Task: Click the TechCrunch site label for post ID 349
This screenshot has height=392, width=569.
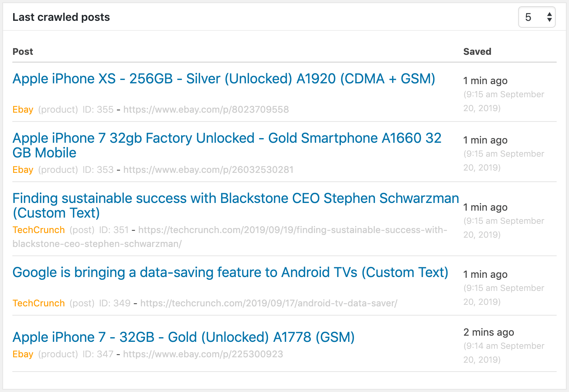Action: coord(39,303)
